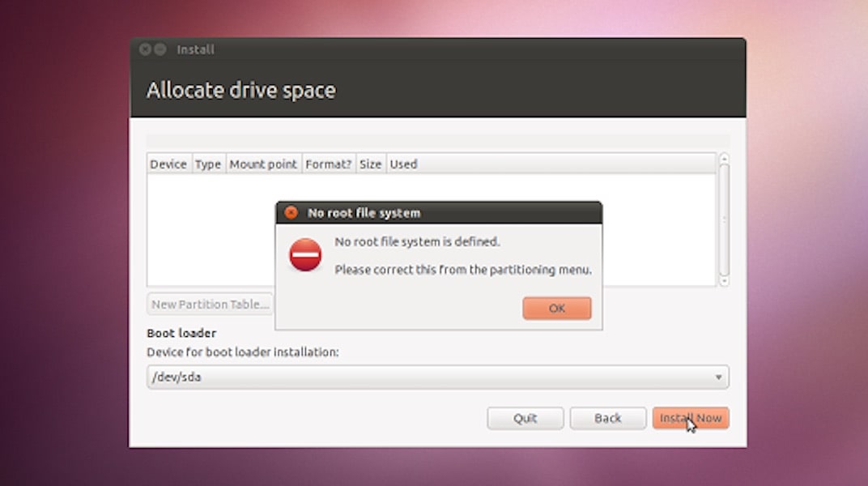Click the Type column header

208,164
